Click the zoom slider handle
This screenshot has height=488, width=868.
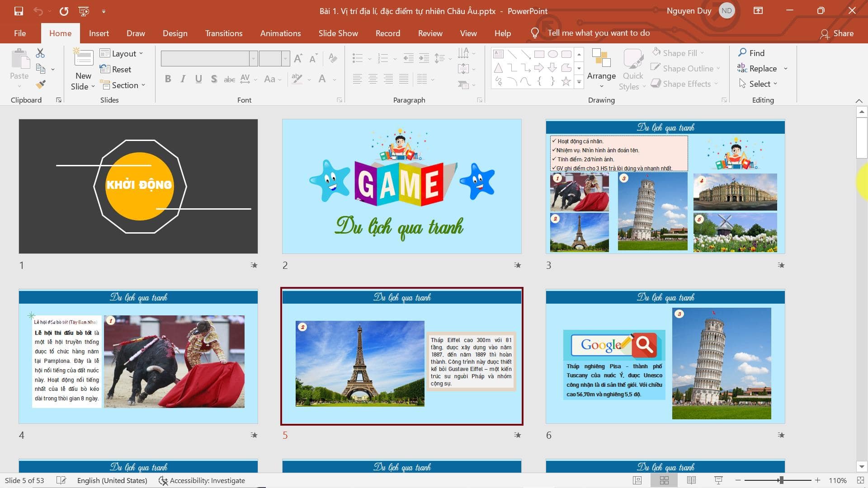tap(781, 480)
